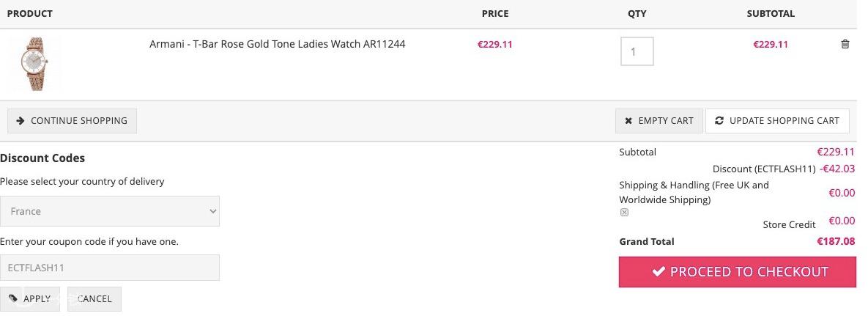Click checkmark icon on Proceed to Checkout
The image size is (868, 316).
[x=659, y=272]
